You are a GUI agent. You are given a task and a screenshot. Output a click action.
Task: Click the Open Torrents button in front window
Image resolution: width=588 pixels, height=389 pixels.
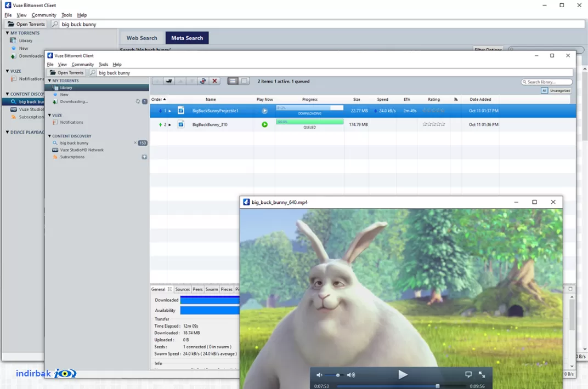[67, 73]
